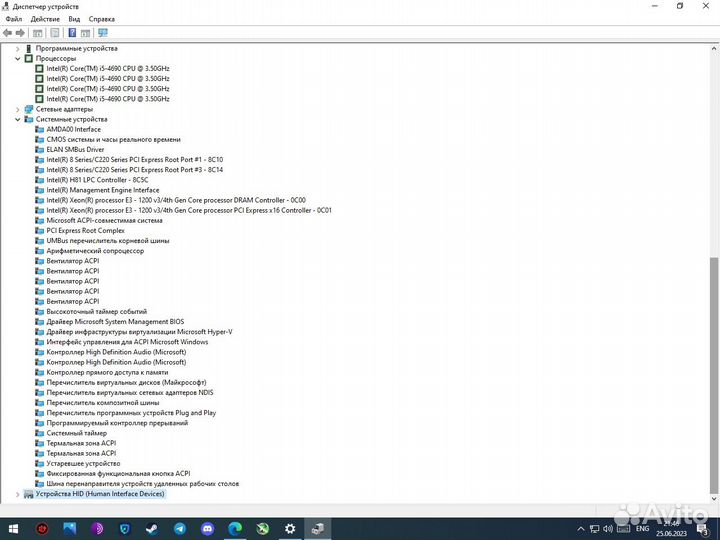The height and width of the screenshot is (540, 720).
Task: Open the Справка menu
Action: pyautogui.click(x=101, y=19)
